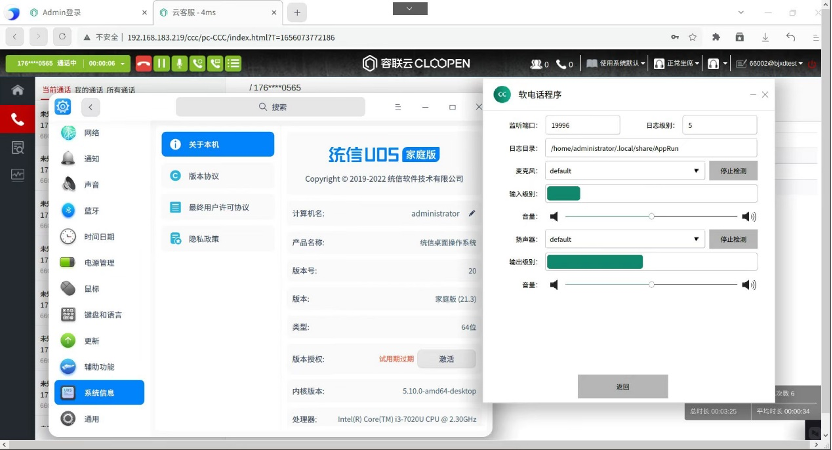Adjust the microphone volume slider
The width and height of the screenshot is (832, 450).
pyautogui.click(x=651, y=217)
